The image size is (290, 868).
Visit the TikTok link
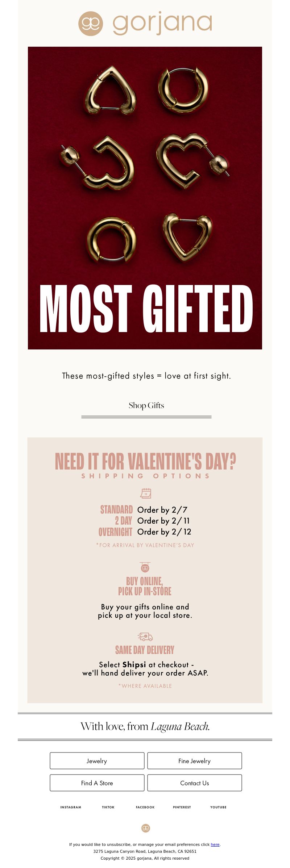tap(108, 807)
